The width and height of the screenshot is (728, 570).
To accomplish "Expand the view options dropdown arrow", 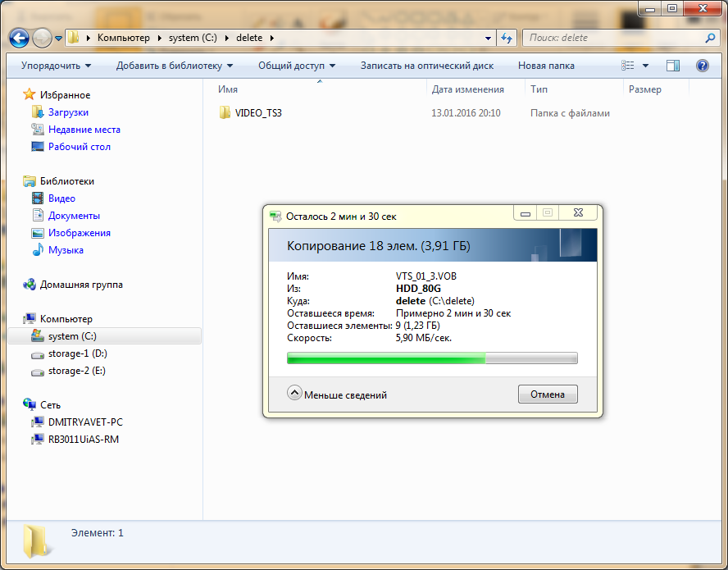I will click(646, 66).
